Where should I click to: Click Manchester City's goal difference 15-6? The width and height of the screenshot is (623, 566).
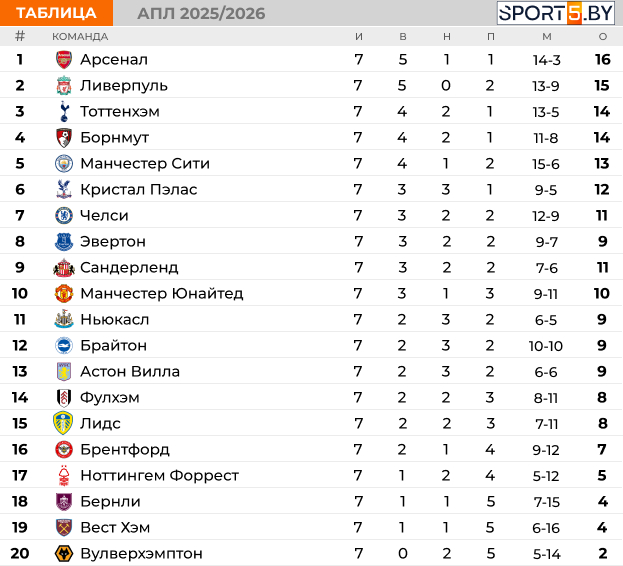click(546, 163)
